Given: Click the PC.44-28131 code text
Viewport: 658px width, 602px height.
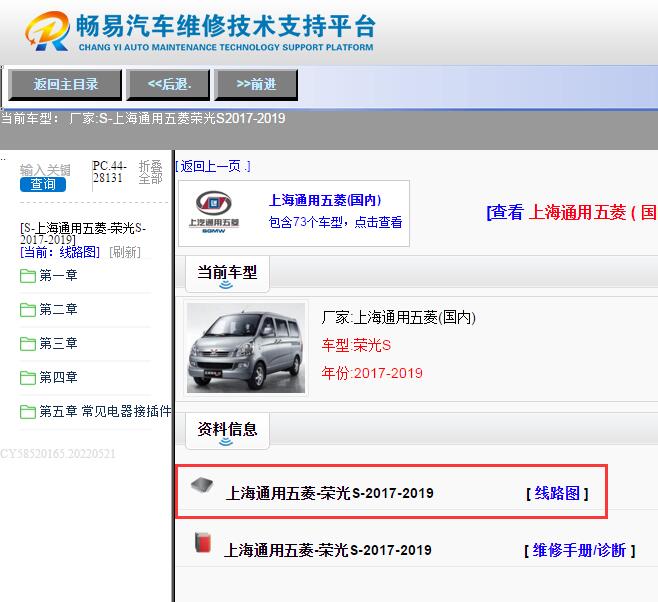Looking at the screenshot, I should 109,172.
